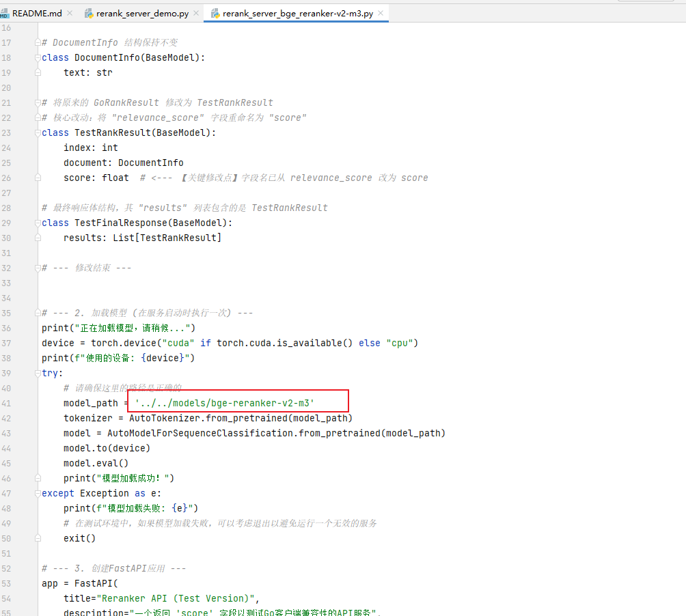Fold the TestFinalResponse class definition
686x616 pixels.
tap(38, 223)
